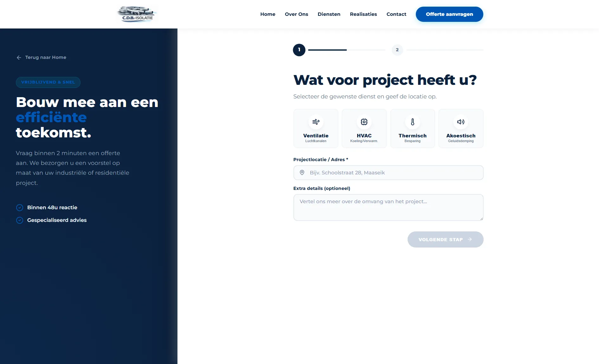The height and width of the screenshot is (364, 599).
Task: Click the checkmark icon beside Gespecialiseerd advies
Action: pos(20,220)
